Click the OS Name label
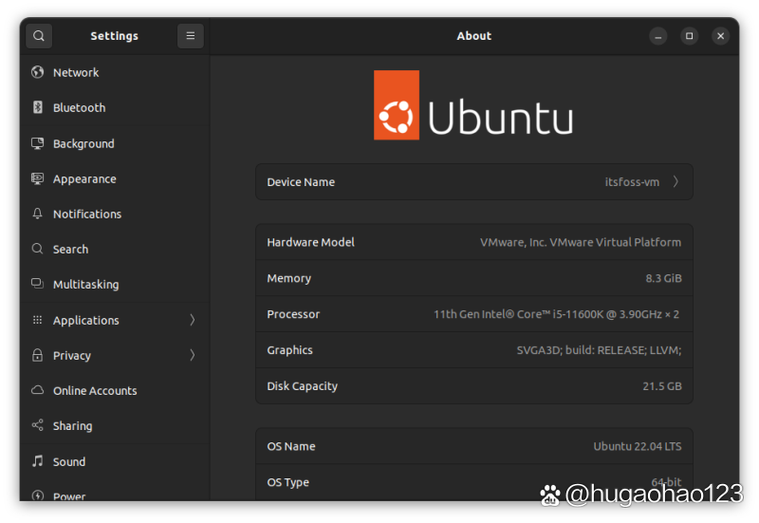 pos(291,446)
